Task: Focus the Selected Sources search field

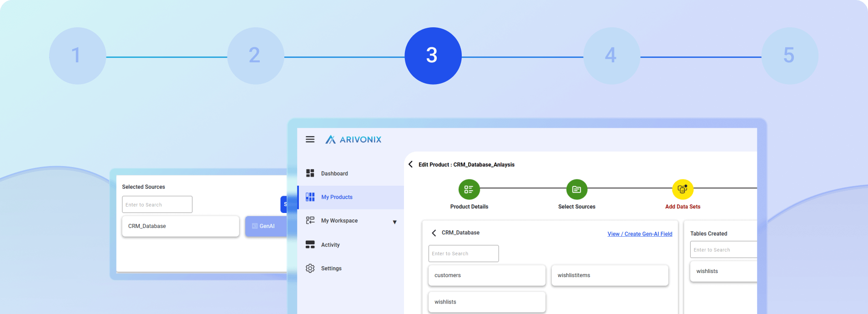Action: [x=157, y=204]
